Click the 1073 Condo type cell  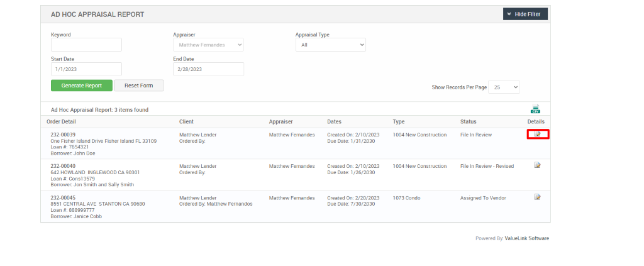click(406, 198)
